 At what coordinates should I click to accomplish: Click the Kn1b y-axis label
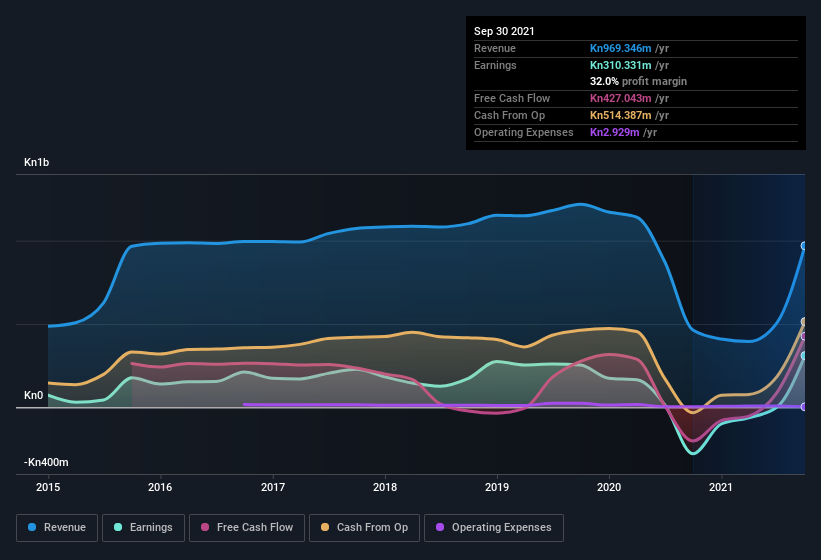pyautogui.click(x=37, y=162)
